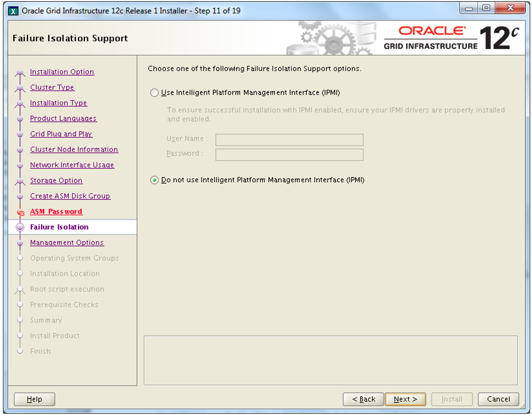Screen dimensions: 532x415
Task: Click the IPMI drivers hint text
Action: pyautogui.click(x=336, y=115)
